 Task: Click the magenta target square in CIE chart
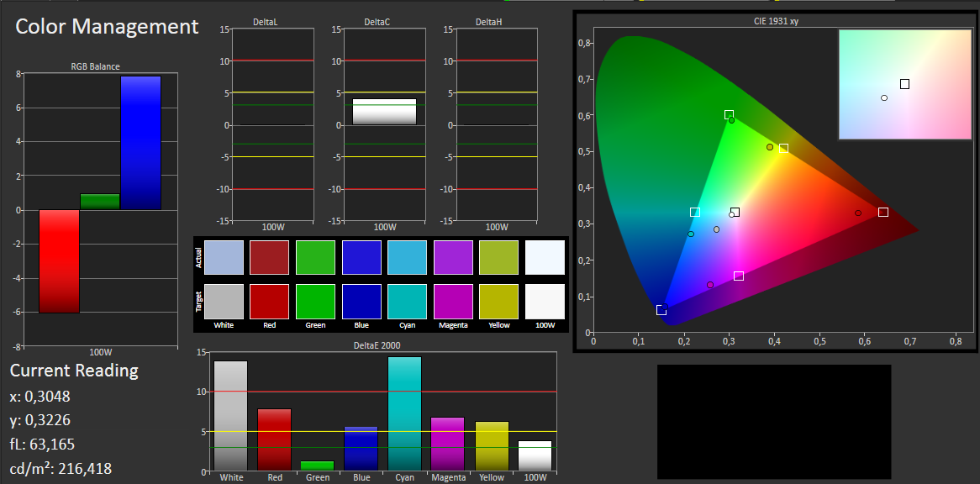739,276
